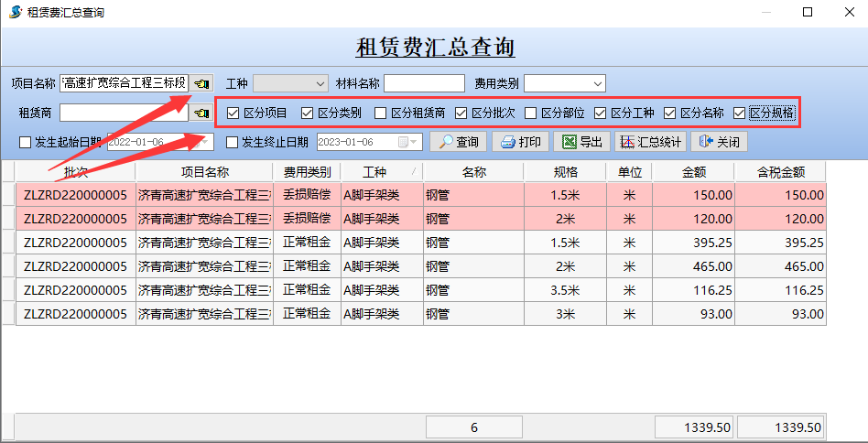The image size is (868, 443).
Task: Click the 材料名称 input field
Action: click(424, 83)
